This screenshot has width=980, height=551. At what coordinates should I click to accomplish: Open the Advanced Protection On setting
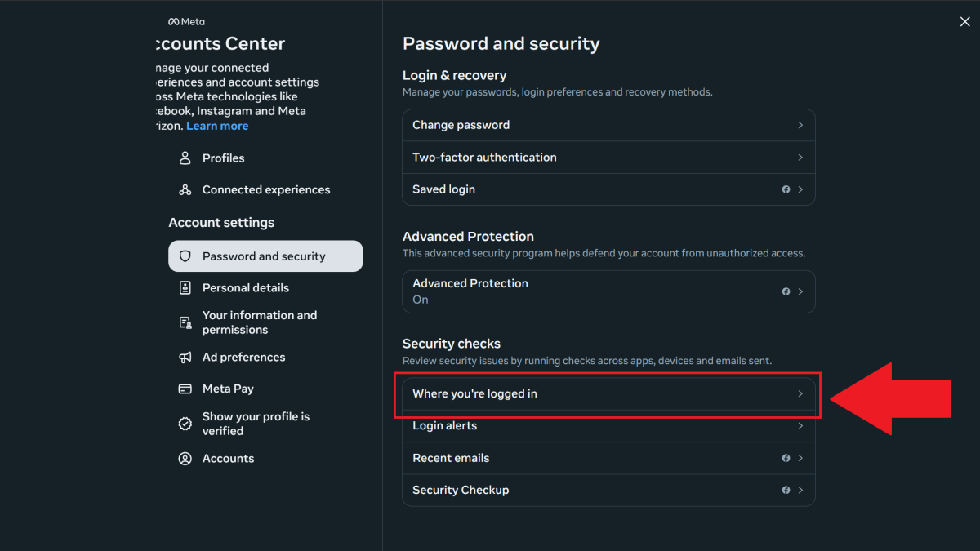(608, 291)
